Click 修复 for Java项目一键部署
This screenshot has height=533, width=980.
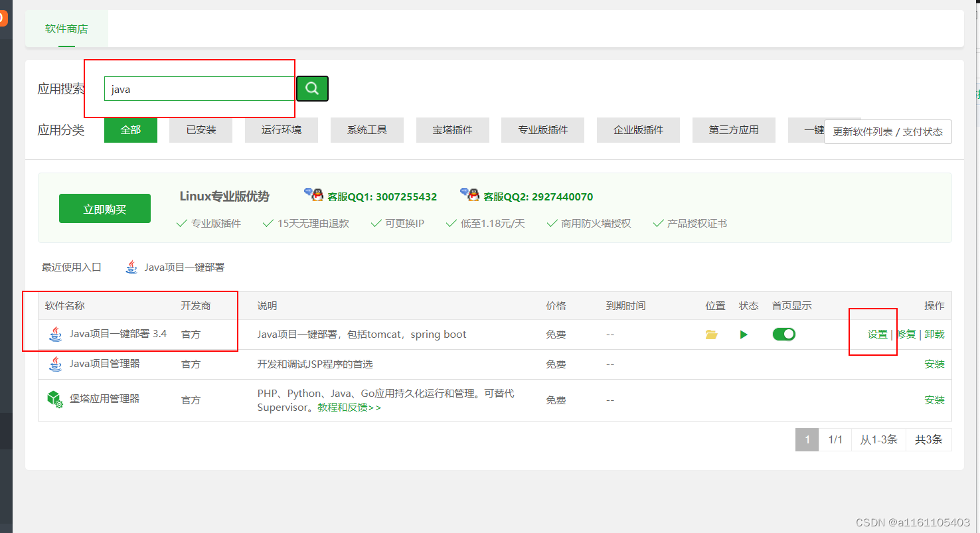point(906,335)
